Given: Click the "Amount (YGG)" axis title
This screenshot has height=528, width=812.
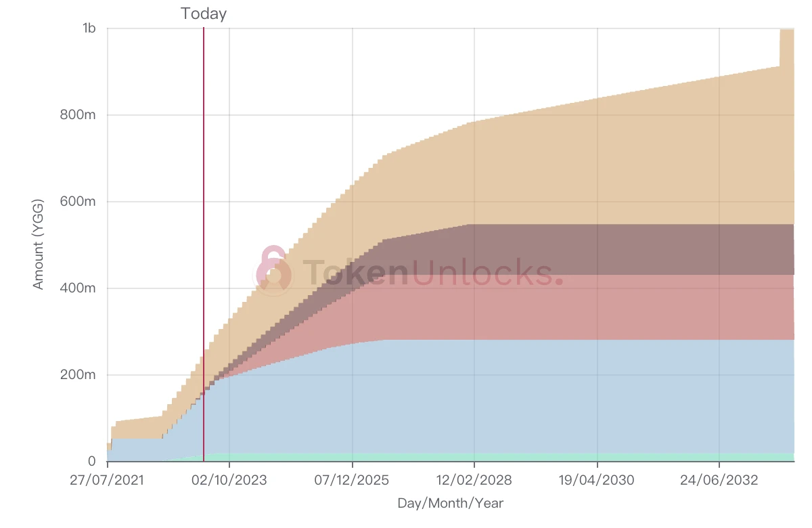Looking at the screenshot, I should tap(38, 244).
